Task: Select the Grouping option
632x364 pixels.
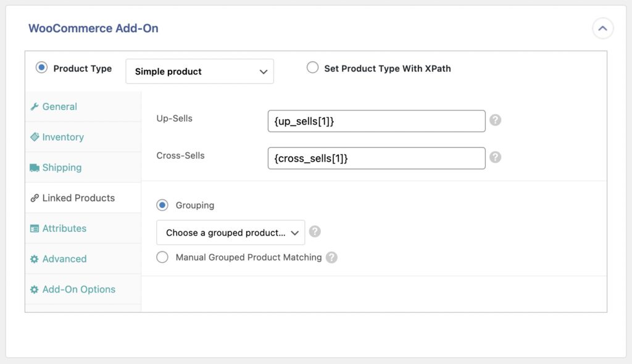Action: tap(162, 205)
